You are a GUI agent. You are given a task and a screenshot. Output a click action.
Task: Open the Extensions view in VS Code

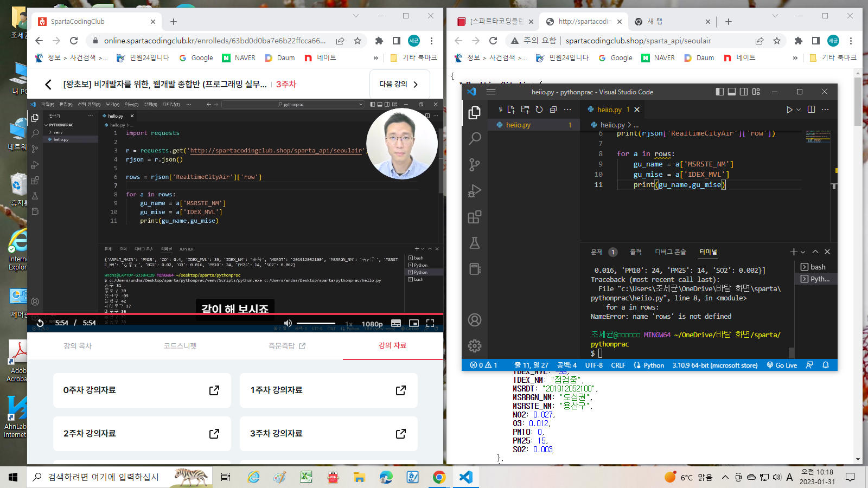pos(475,217)
